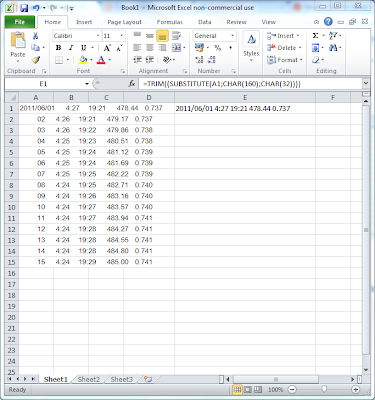
Task: Switch to the Insert ribbon tab
Action: click(x=84, y=22)
